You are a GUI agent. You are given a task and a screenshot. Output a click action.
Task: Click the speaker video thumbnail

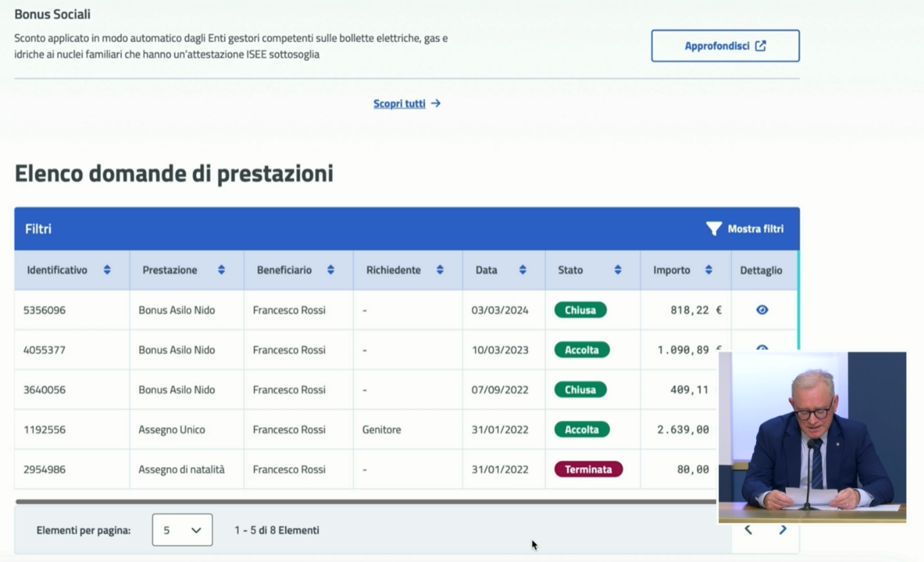pos(812,437)
